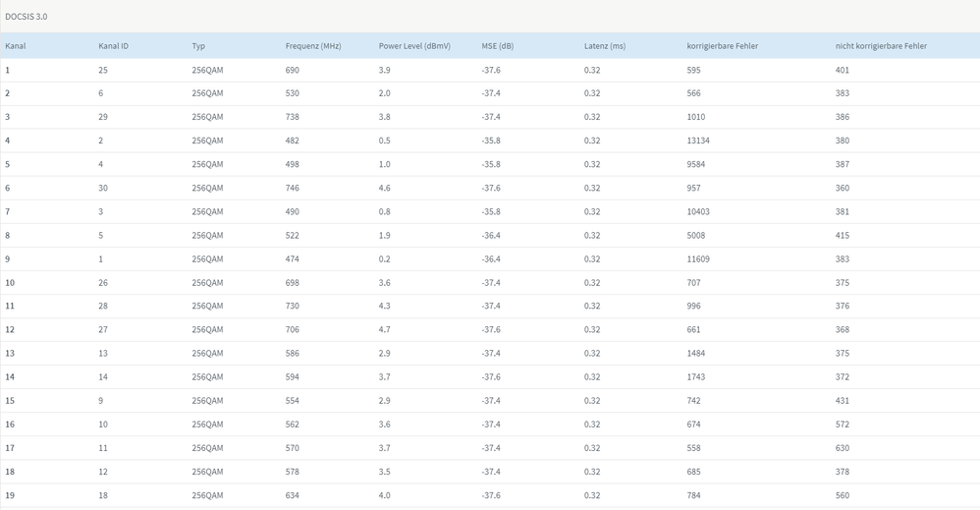Select the 13134 correctable errors cell
The image size is (980, 510).
coord(697,141)
